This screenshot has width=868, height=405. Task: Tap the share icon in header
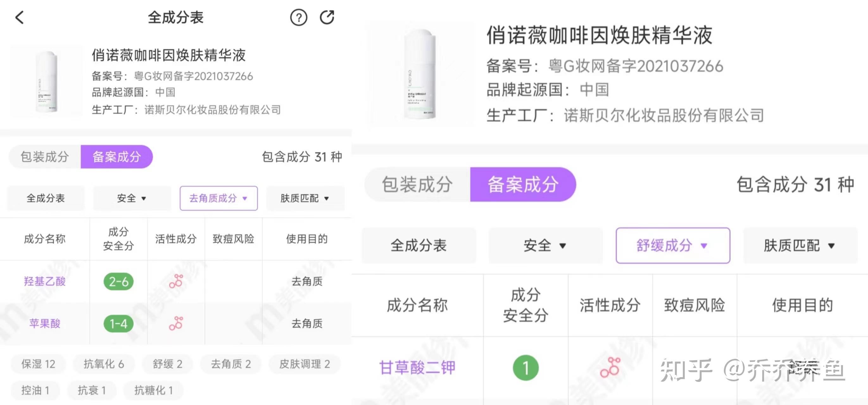point(327,17)
